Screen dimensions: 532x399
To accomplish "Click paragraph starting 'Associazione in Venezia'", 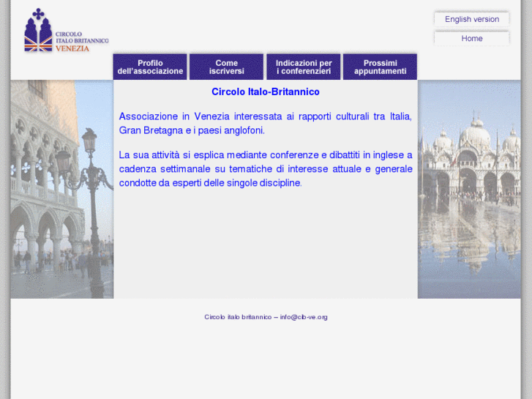I will click(266, 123).
